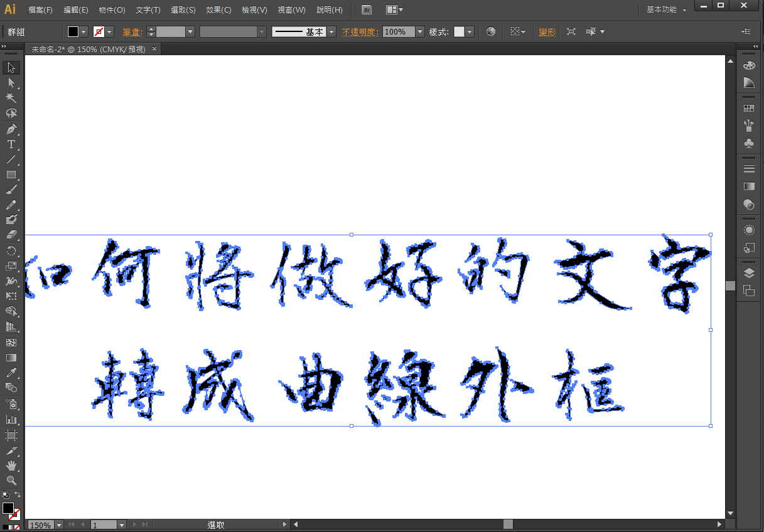Select the Eyedropper tool
This screenshot has height=532, width=764.
point(11,373)
